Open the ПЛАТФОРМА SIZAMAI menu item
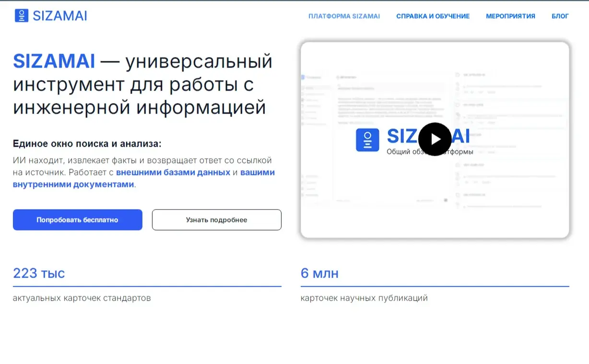Viewport: 589px width, 364px height. [344, 16]
